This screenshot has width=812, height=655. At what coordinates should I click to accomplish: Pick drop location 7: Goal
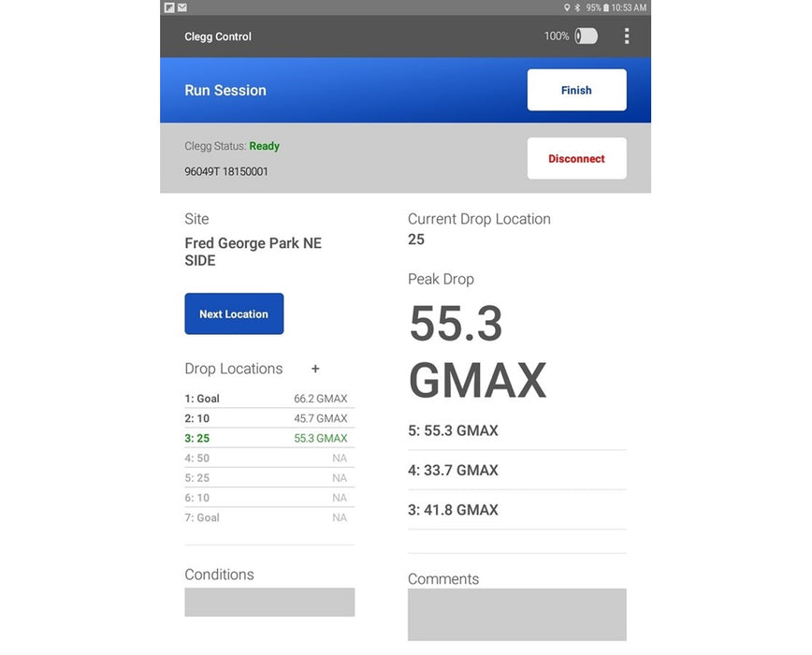[x=266, y=517]
